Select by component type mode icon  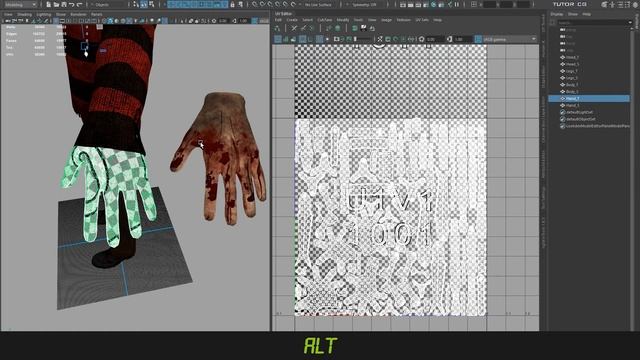click(152, 4)
